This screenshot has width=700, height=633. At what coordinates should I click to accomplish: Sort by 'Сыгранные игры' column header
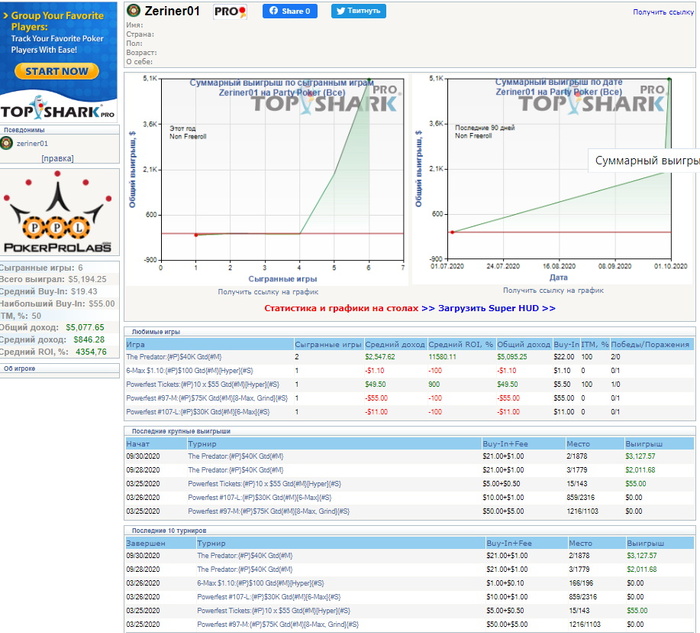(328, 345)
